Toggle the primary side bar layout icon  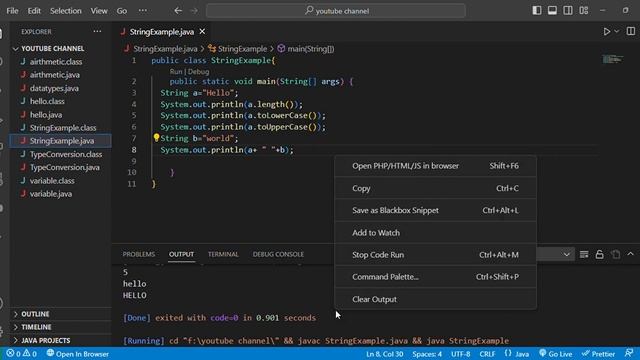coord(537,11)
